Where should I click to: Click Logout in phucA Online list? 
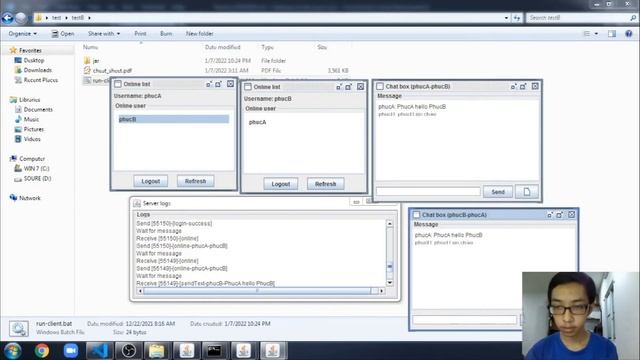point(151,181)
